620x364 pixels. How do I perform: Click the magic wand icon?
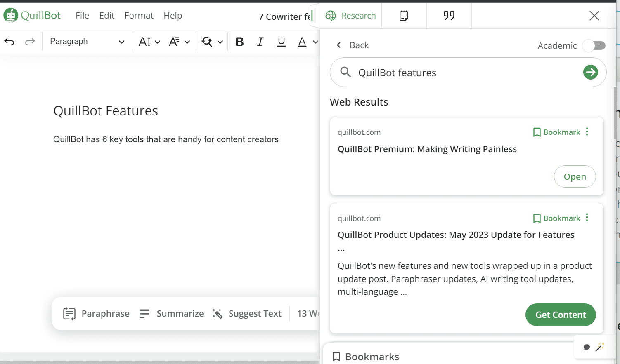[600, 347]
